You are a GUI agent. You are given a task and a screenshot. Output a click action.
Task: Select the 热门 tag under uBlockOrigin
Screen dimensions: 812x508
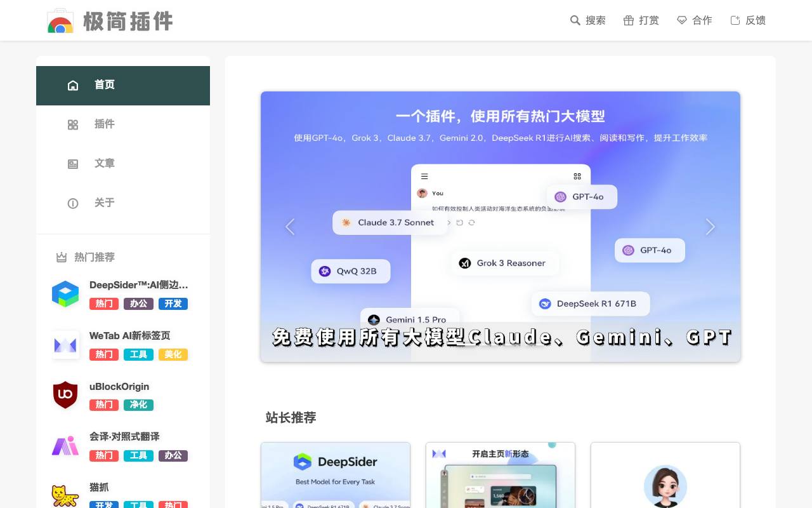tap(104, 404)
